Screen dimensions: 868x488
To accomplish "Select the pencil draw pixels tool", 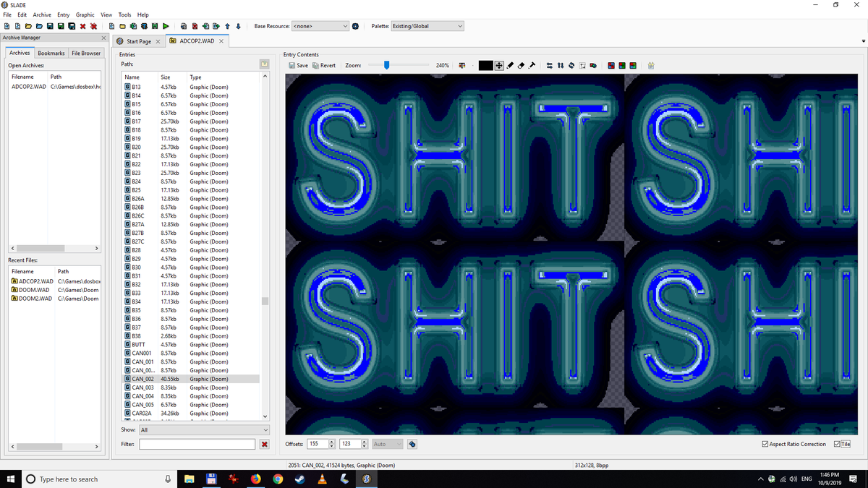I will point(510,65).
